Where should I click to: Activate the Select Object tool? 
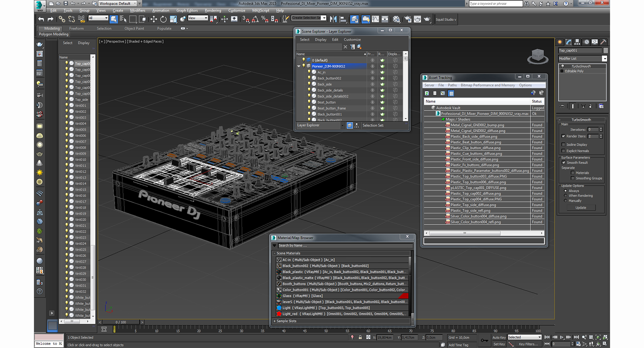(114, 19)
